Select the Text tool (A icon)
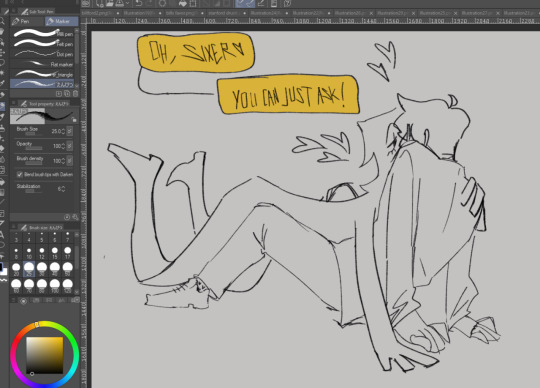Screen dimensions: 540x388 (x=2, y=235)
